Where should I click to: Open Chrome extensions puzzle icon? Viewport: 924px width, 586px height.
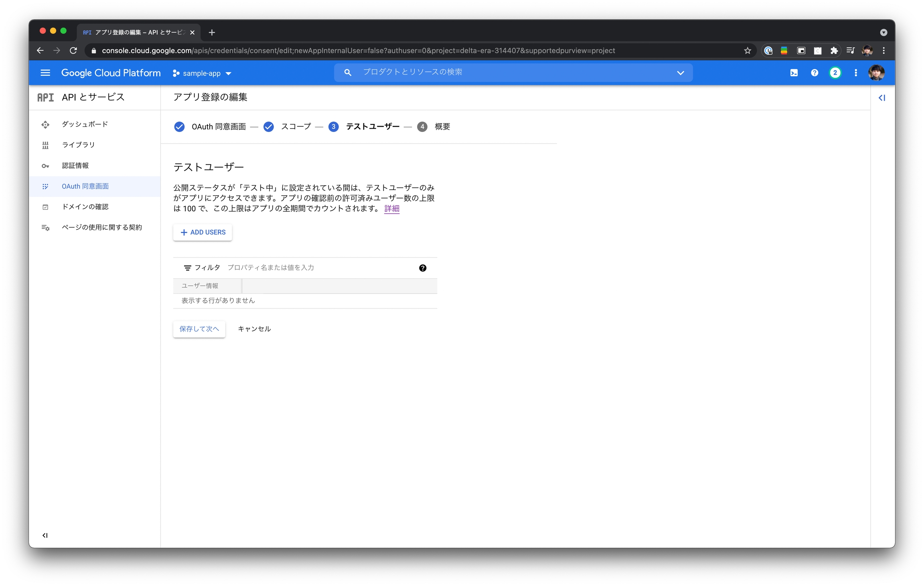834,51
